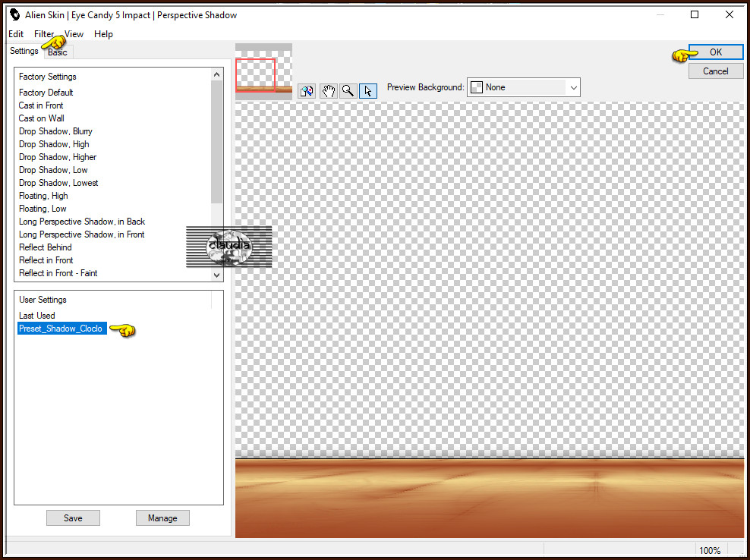Click the wooden floor in the preview
Screen dimensions: 750x560
coord(490,499)
